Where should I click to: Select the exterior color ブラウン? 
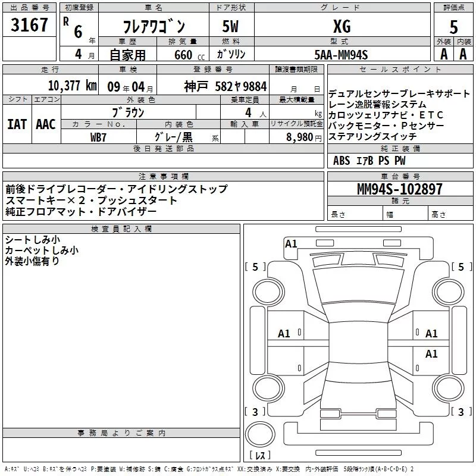click(x=129, y=112)
